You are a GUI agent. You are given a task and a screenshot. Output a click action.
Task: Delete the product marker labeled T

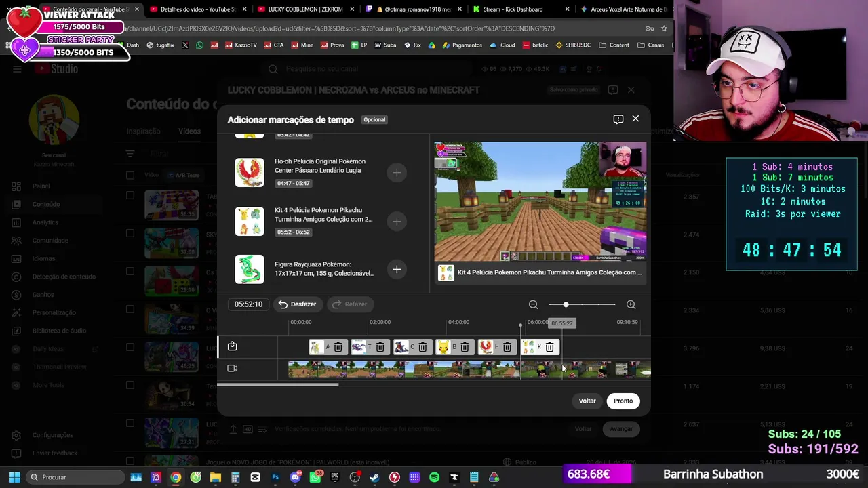coord(380,347)
